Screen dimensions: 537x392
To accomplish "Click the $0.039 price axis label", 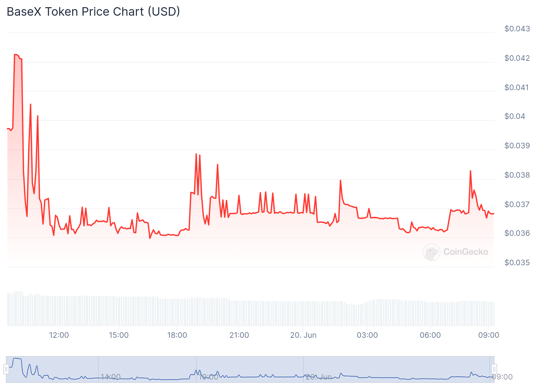I will point(517,146).
